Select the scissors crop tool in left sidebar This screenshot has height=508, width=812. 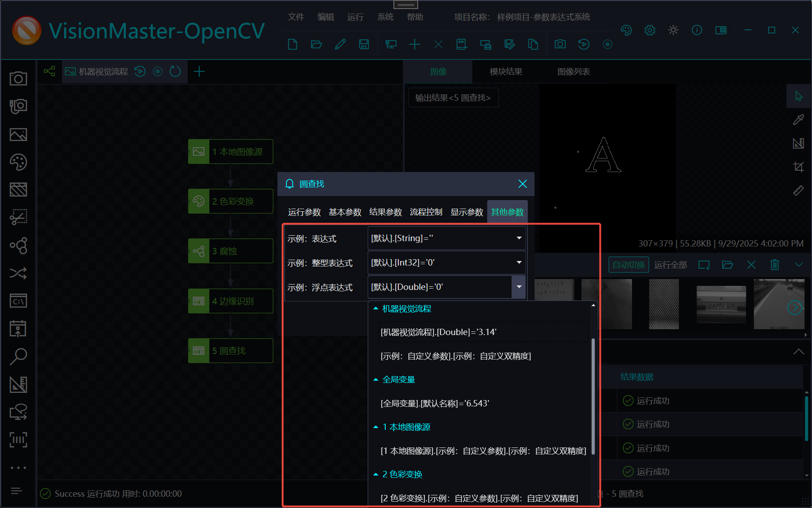(18, 217)
